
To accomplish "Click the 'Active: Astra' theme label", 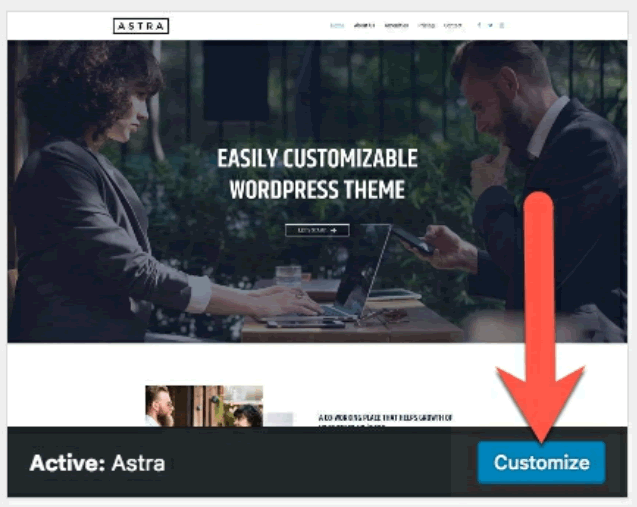I will (97, 463).
